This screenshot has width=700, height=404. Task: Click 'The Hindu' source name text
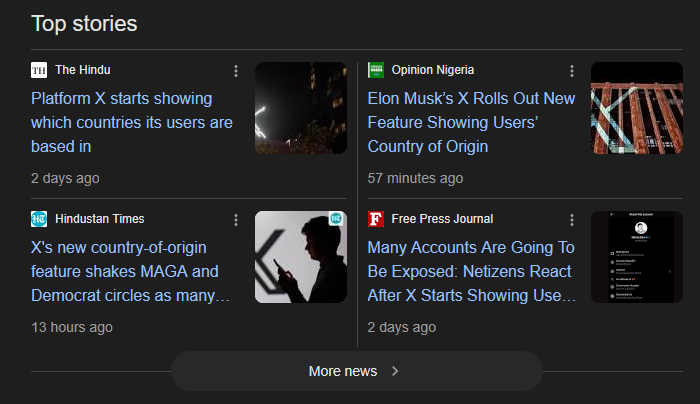83,70
